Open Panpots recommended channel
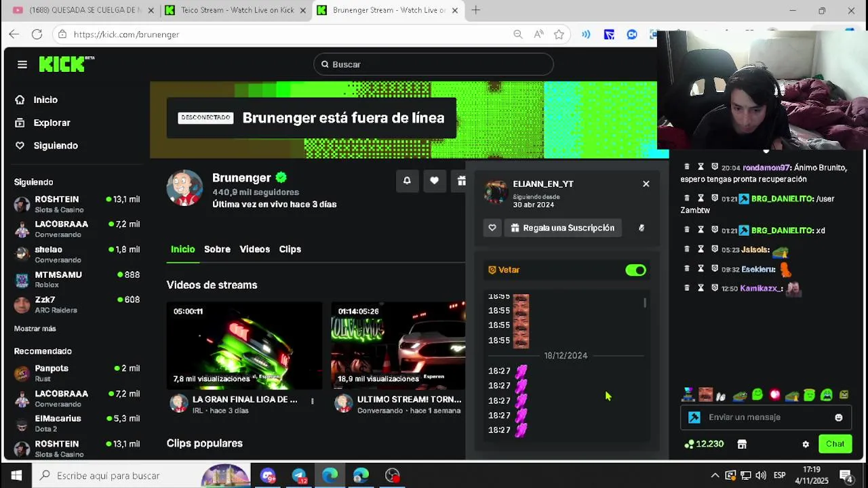 77,373
